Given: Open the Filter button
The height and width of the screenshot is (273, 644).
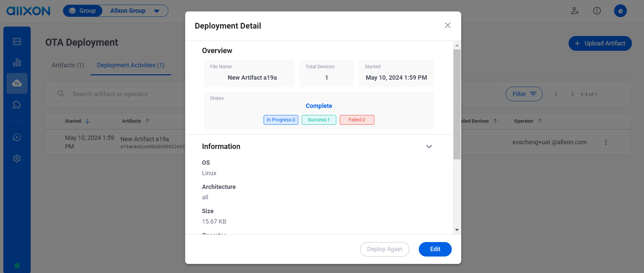Looking at the screenshot, I should (x=524, y=94).
